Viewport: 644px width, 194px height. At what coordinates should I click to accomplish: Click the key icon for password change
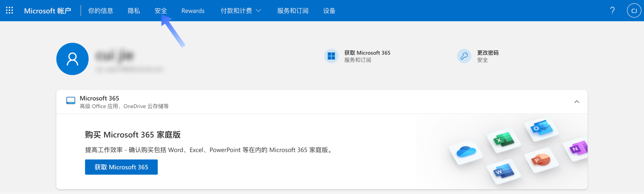pos(464,56)
